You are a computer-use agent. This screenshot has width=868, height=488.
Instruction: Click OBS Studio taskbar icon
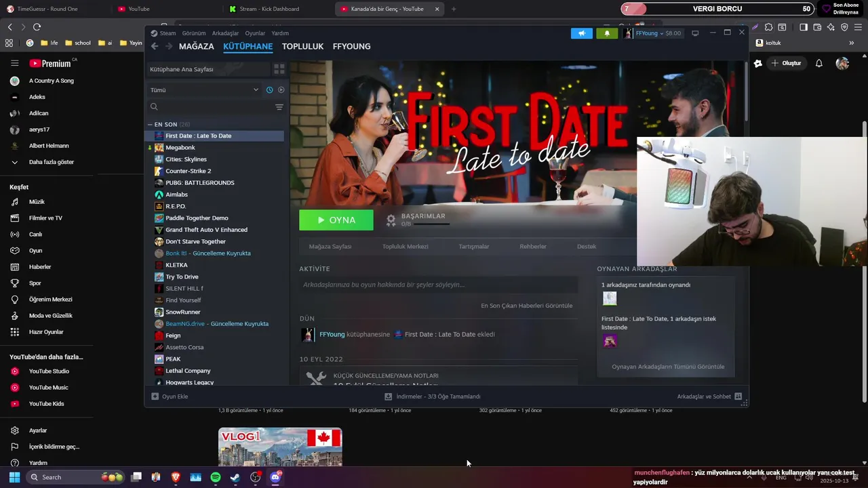(256, 477)
